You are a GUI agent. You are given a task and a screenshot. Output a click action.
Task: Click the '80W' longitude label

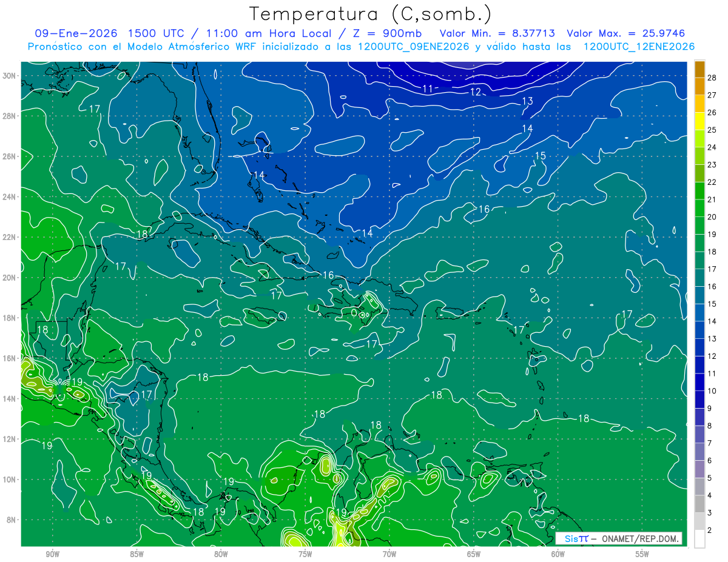pyautogui.click(x=221, y=554)
